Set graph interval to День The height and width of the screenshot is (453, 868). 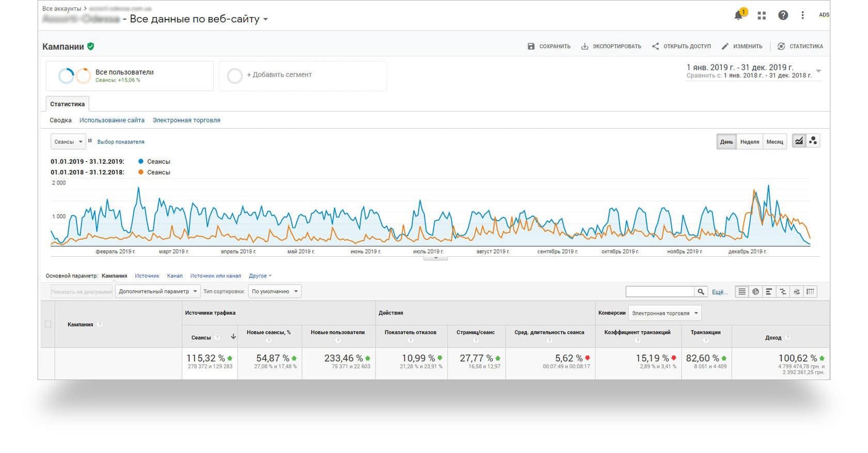pos(726,142)
